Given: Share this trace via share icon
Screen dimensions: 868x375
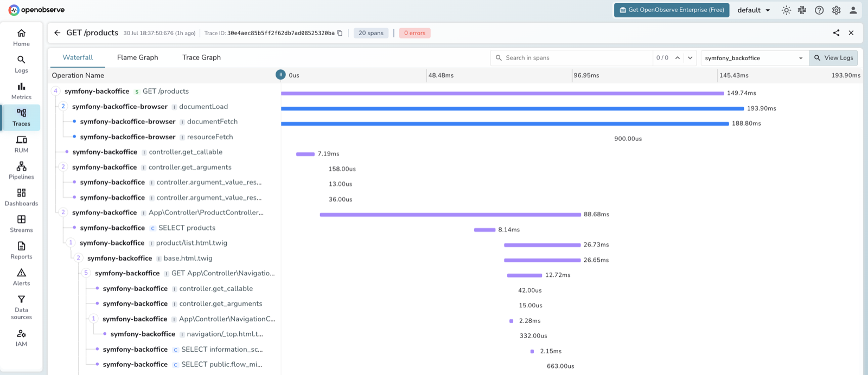Looking at the screenshot, I should point(836,33).
